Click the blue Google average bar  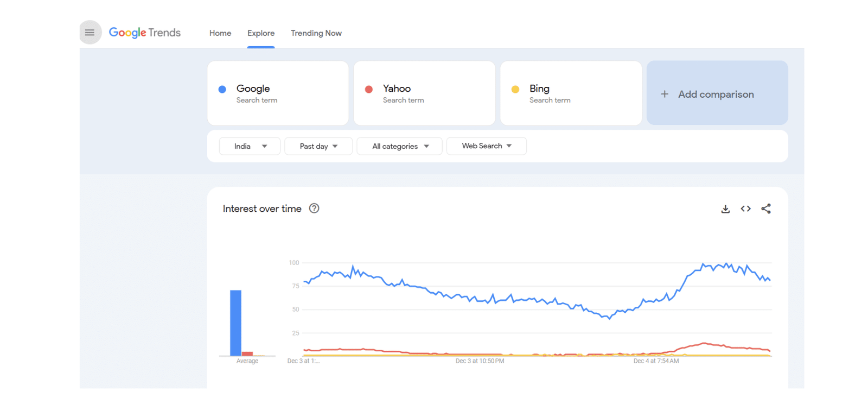point(235,323)
